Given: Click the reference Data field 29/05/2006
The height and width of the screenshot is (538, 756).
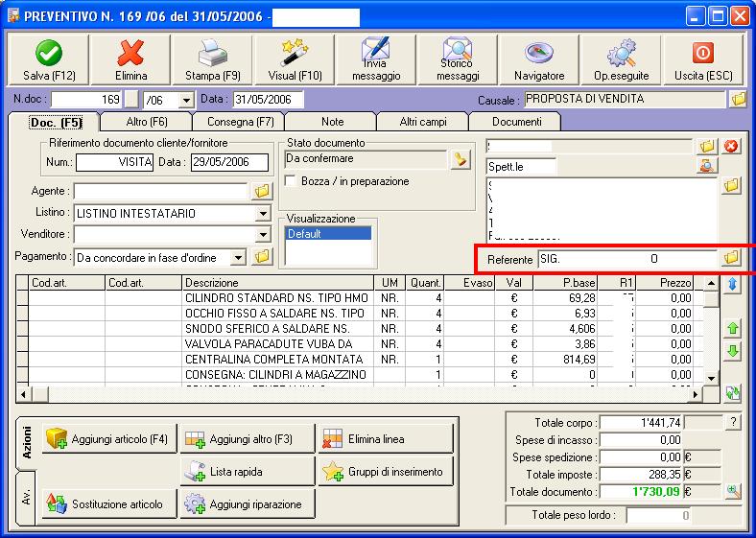Looking at the screenshot, I should coord(229,162).
